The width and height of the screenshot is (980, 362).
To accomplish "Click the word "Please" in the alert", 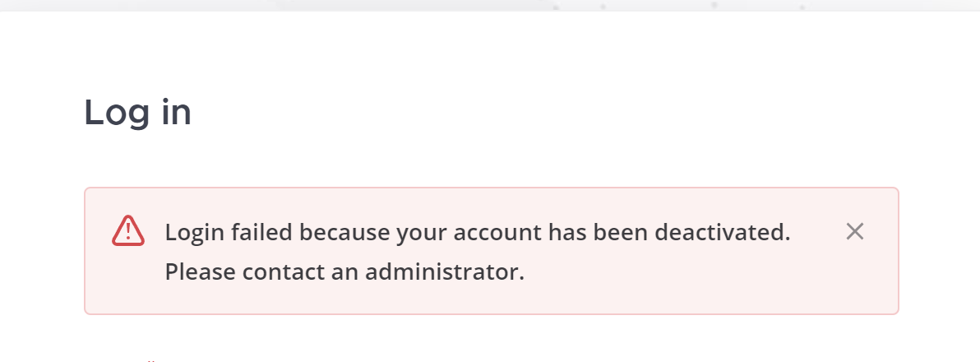I will pyautogui.click(x=193, y=271).
